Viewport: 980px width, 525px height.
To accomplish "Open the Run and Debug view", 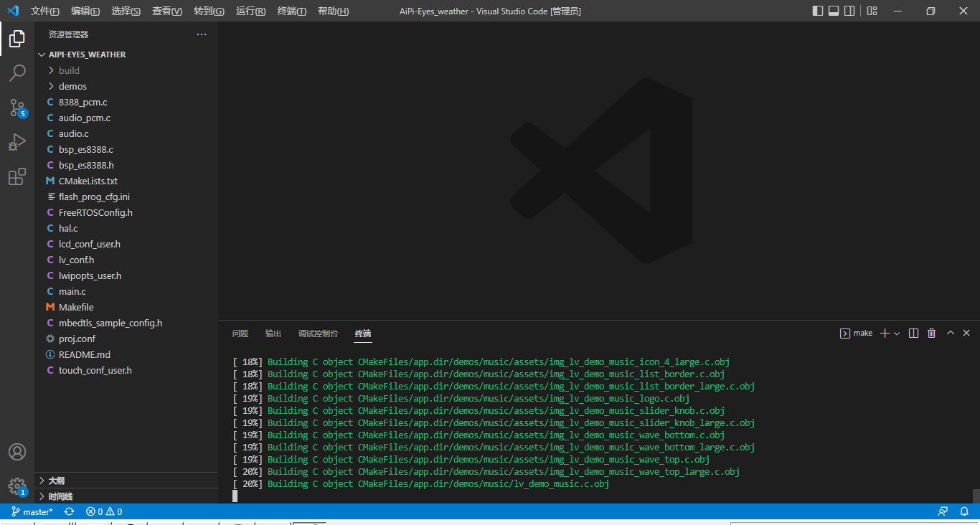I will (x=17, y=142).
